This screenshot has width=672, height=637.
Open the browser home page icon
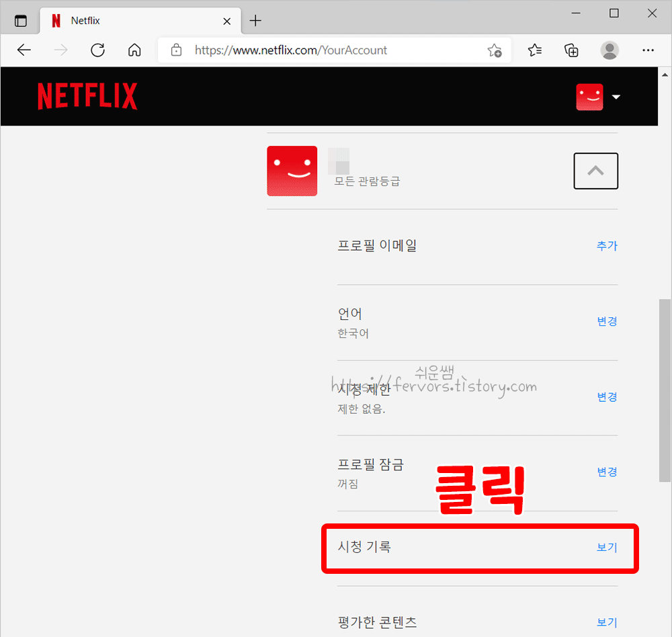pyautogui.click(x=134, y=50)
